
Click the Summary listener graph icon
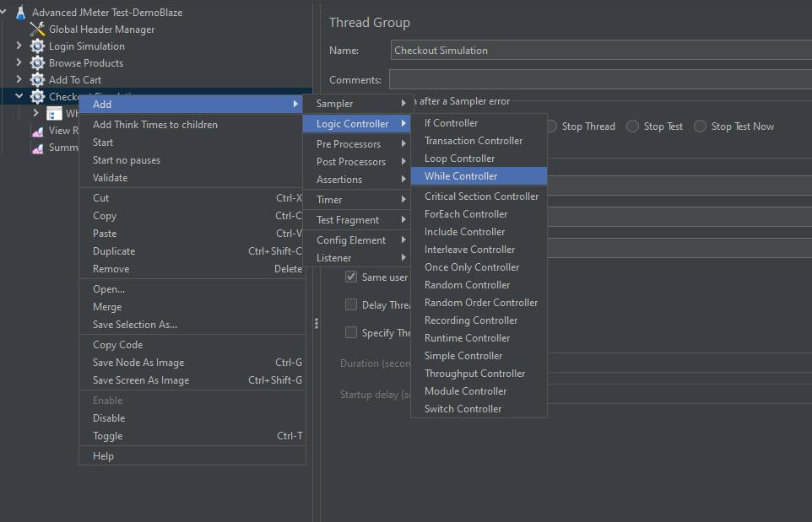[38, 148]
